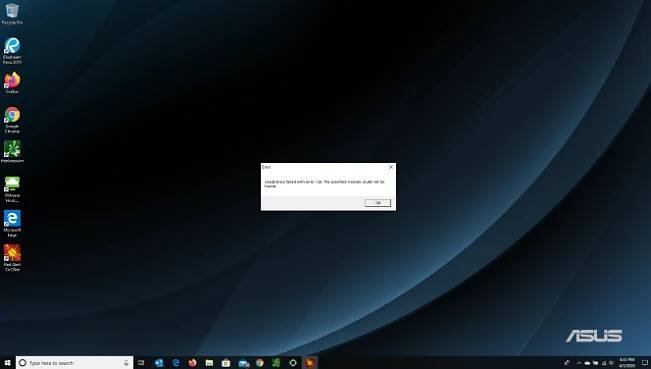This screenshot has width=651, height=369.
Task: Click OK in the Error dialog
Action: (377, 203)
